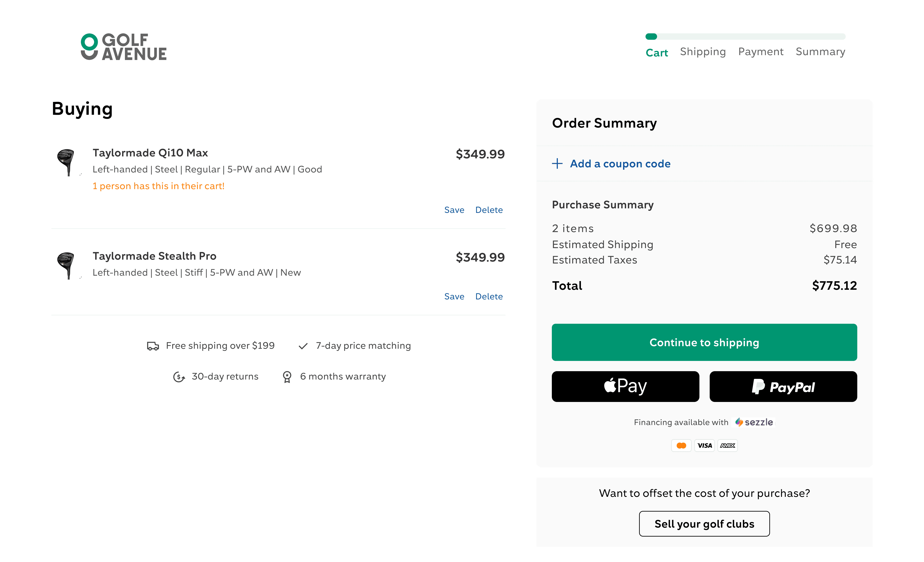The height and width of the screenshot is (562, 924).
Task: Delete the Taylormade Qi10 Max item
Action: (x=489, y=210)
